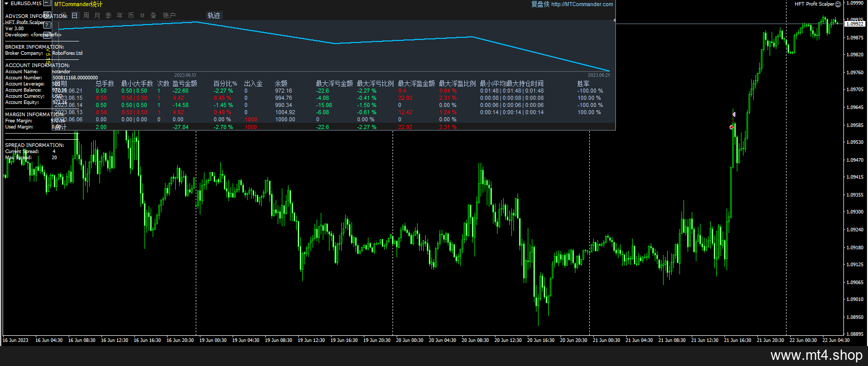Sort by the 百分比% column header

225,83
